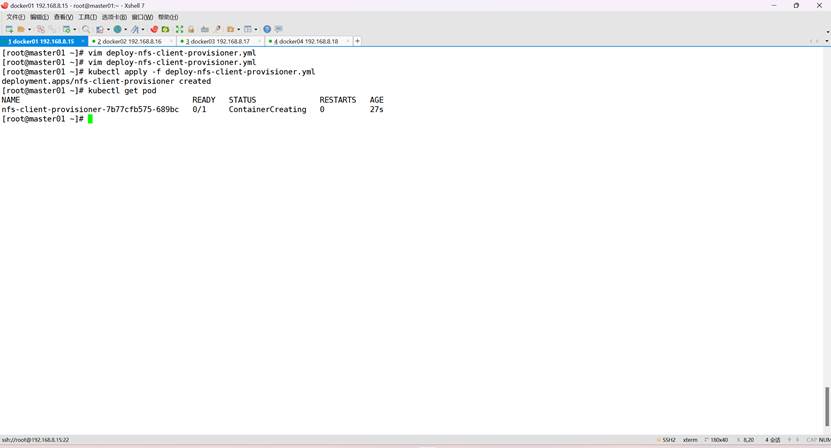Image resolution: width=831 pixels, height=448 pixels.
Task: Lock the screen with the padlock icon
Action: click(x=191, y=29)
